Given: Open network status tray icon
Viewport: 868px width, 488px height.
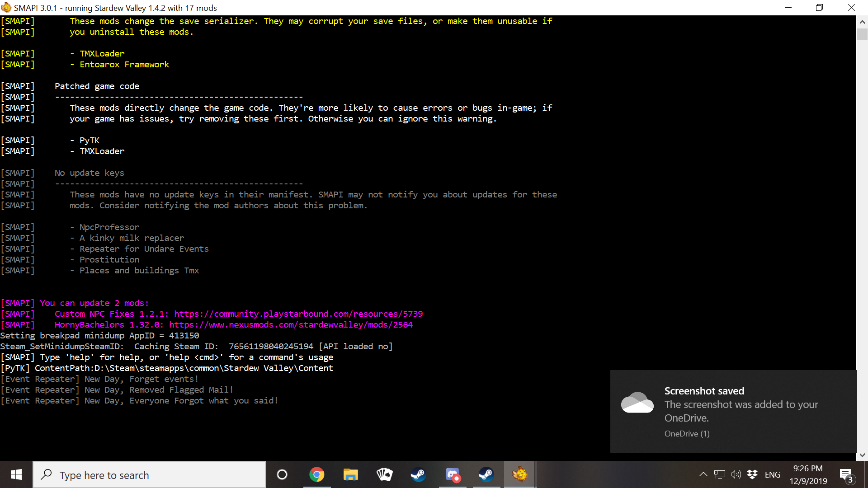Looking at the screenshot, I should pos(720,474).
